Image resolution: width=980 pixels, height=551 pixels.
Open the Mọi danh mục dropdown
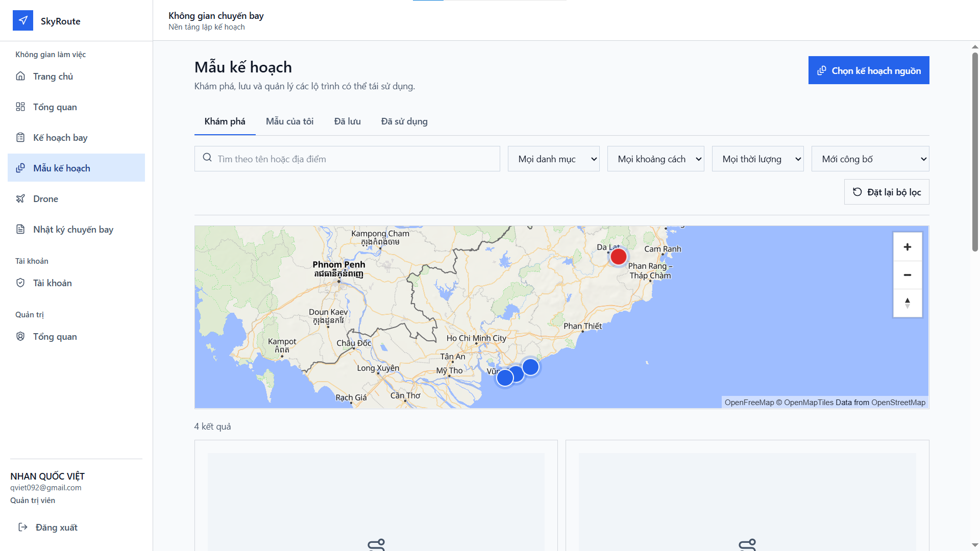[x=553, y=159]
